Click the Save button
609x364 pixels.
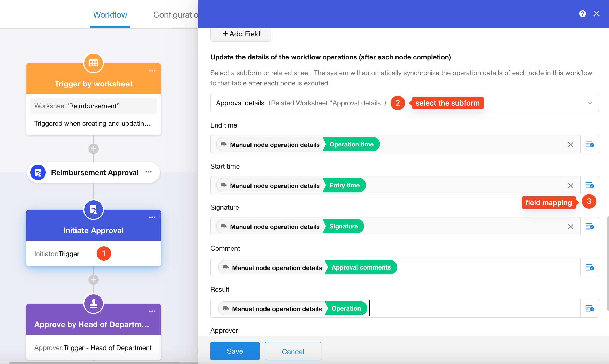(x=235, y=351)
